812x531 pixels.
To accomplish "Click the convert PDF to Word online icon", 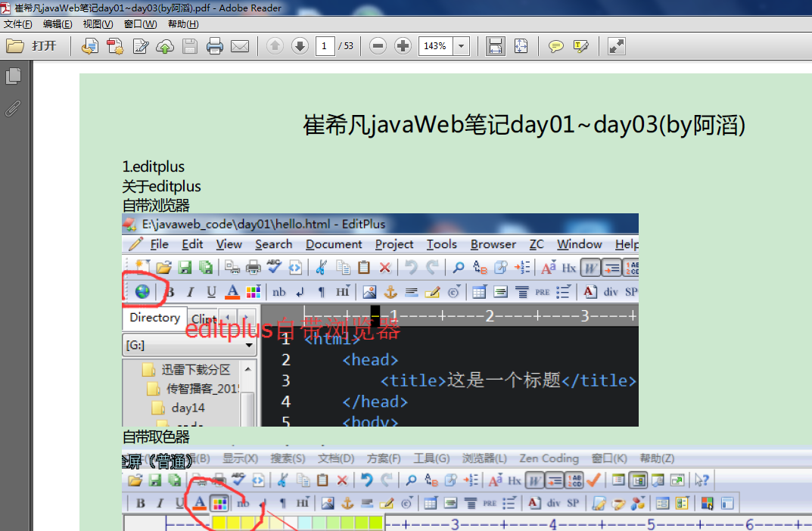I will coord(89,46).
